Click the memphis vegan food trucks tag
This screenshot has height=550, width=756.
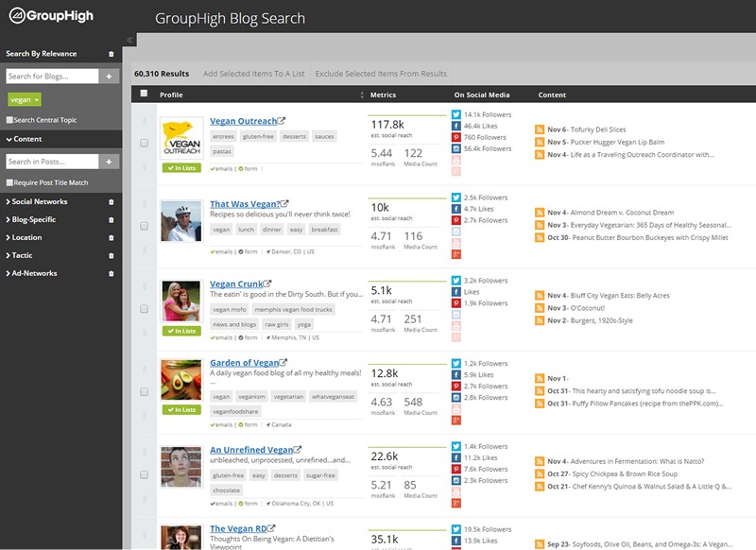[293, 309]
